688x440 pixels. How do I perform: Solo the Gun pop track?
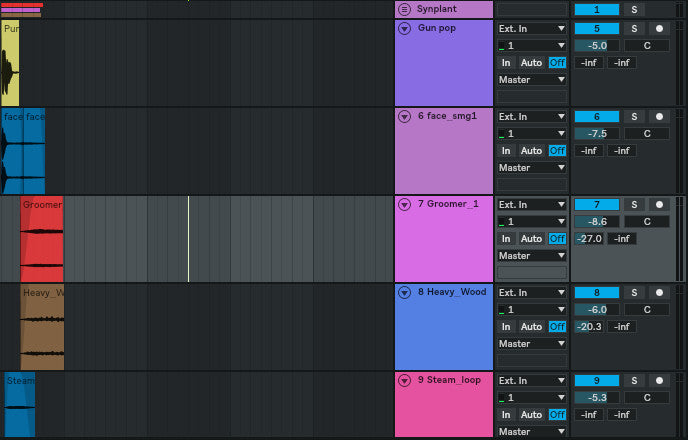point(634,29)
